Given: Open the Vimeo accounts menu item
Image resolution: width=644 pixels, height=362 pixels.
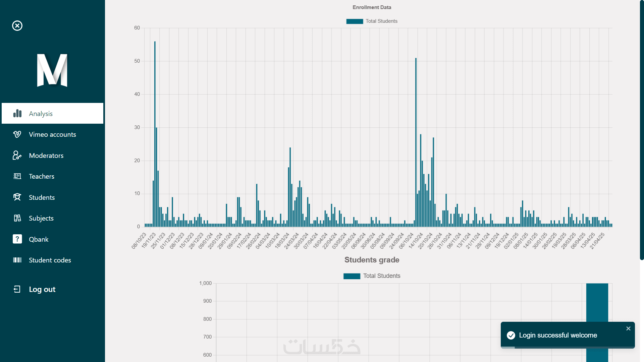Looking at the screenshot, I should pyautogui.click(x=52, y=134).
